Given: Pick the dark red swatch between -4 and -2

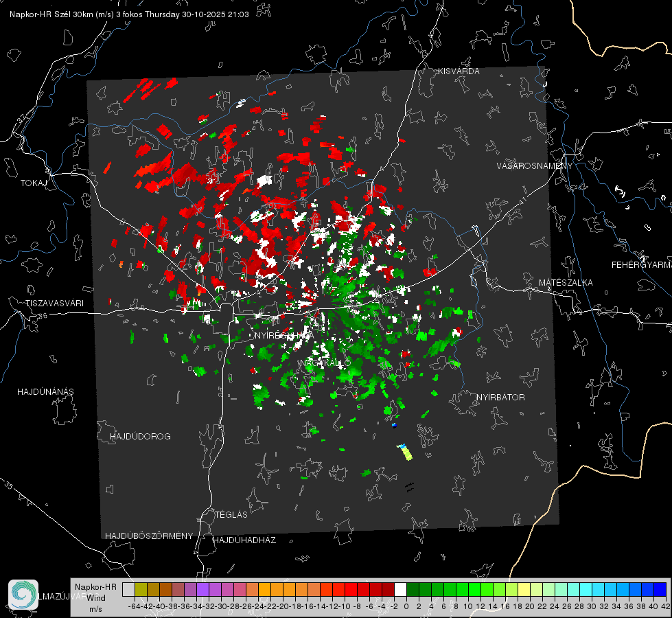Looking at the screenshot, I should point(388,589).
